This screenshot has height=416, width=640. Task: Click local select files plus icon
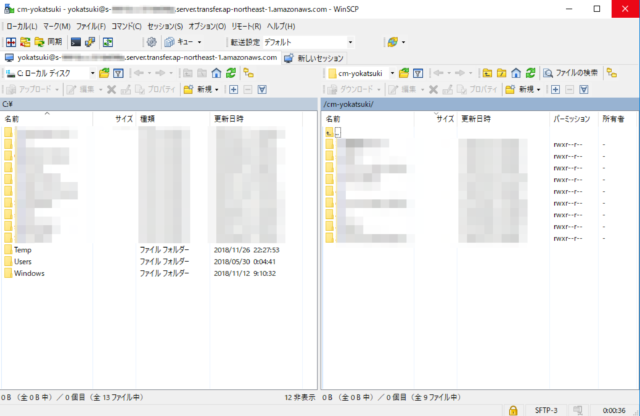(x=233, y=89)
